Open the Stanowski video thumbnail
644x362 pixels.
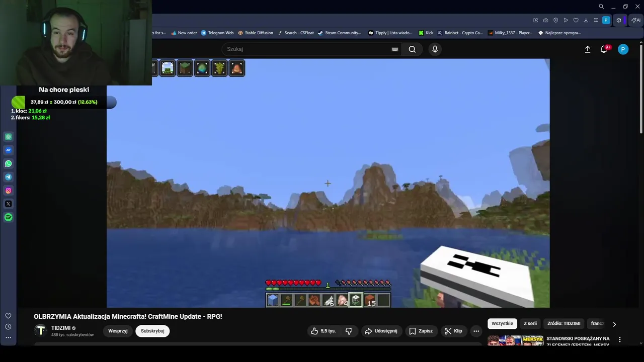point(515,341)
